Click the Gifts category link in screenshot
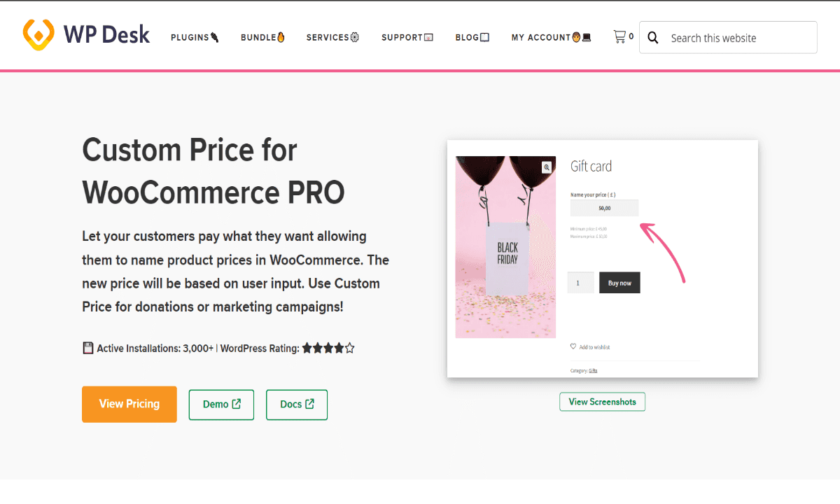 tap(593, 370)
